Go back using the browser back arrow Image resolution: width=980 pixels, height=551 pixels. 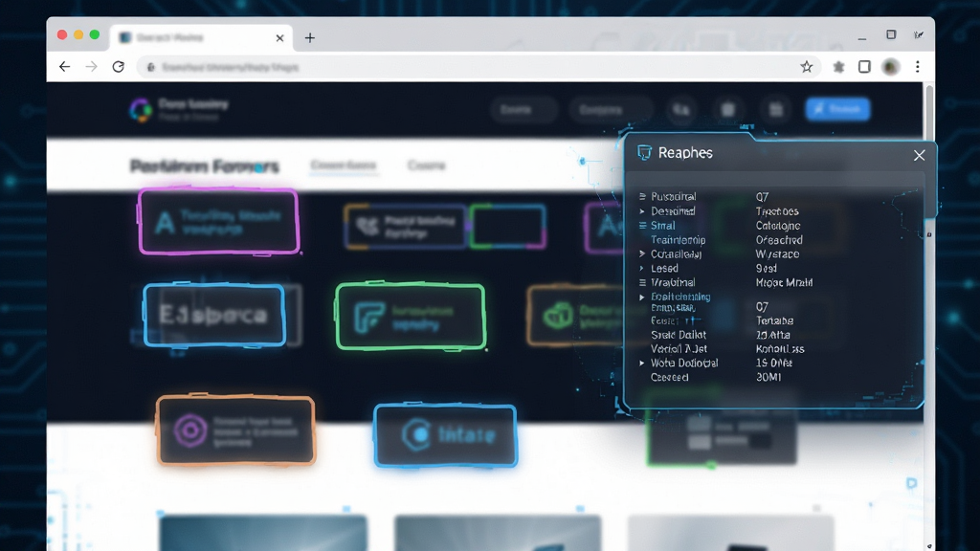coord(64,66)
